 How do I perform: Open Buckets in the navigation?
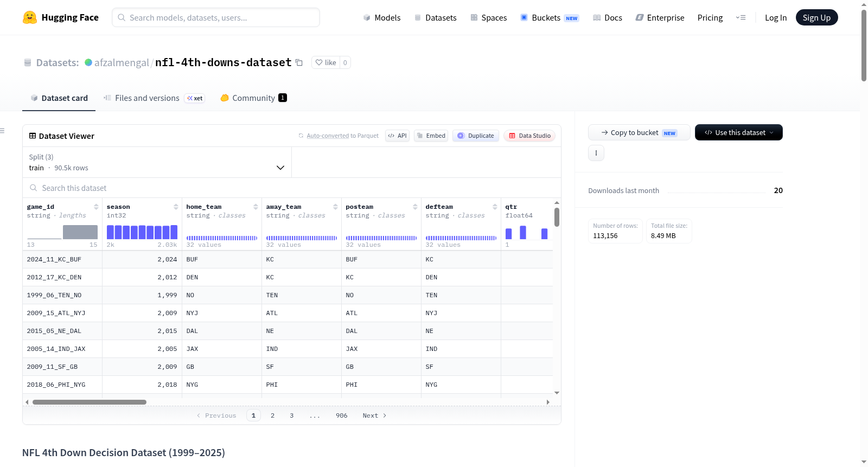tap(550, 17)
